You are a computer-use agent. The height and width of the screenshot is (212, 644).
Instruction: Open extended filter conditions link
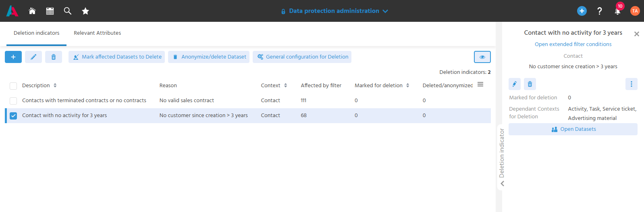pyautogui.click(x=573, y=44)
